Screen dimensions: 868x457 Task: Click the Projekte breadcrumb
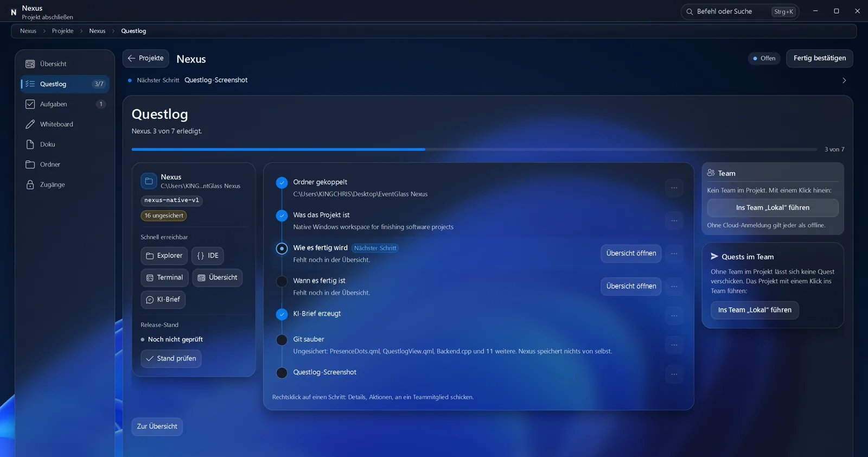(x=63, y=31)
